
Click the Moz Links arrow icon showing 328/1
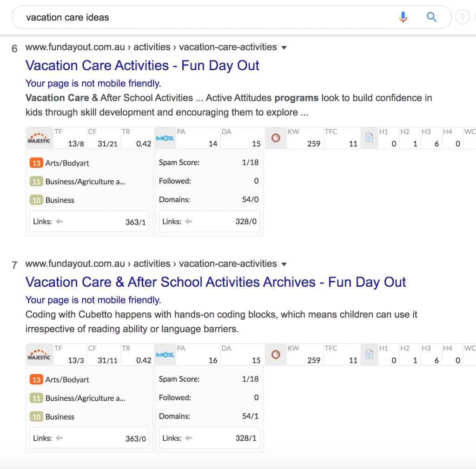(x=189, y=438)
